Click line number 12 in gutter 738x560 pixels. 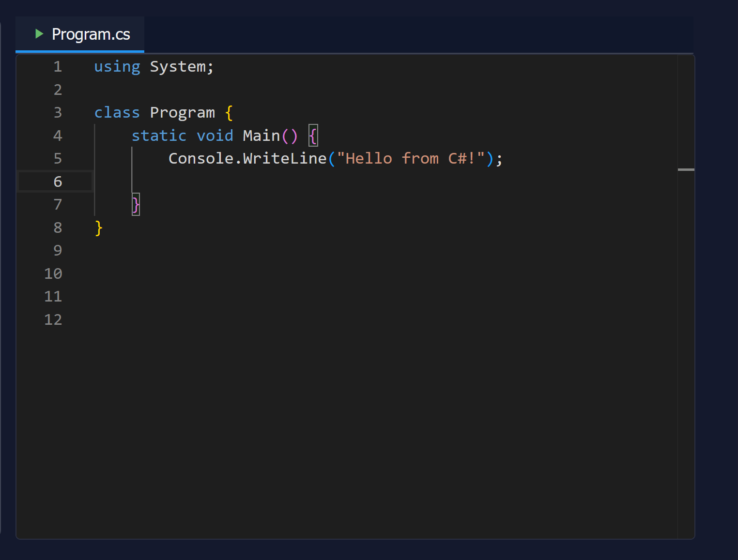(53, 319)
